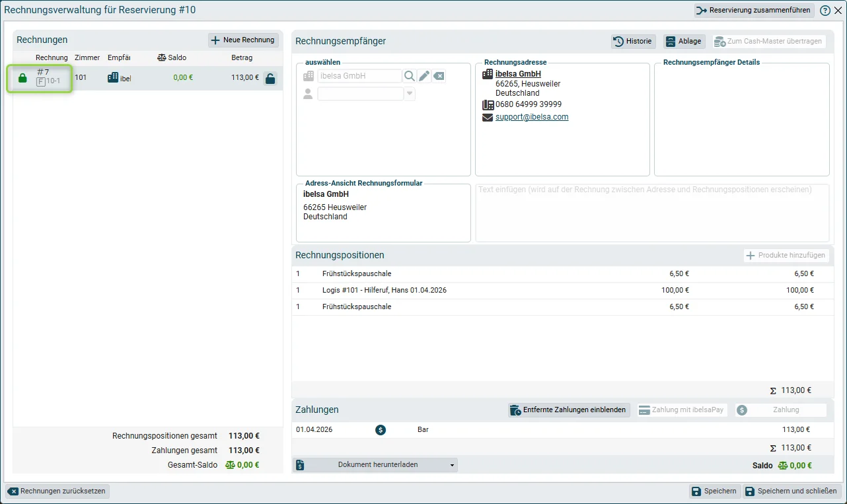Click the unlock icon next to 113,00 €
Image resolution: width=847 pixels, height=504 pixels.
click(x=270, y=79)
